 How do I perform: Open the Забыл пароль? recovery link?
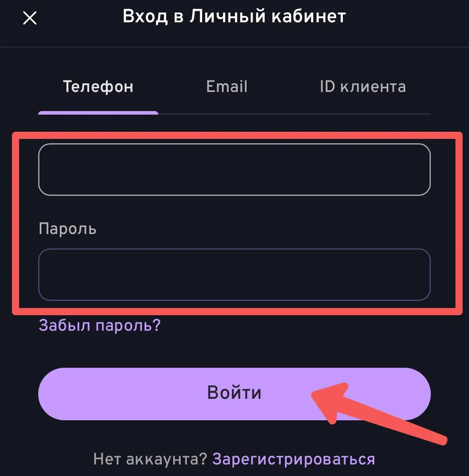click(x=99, y=326)
